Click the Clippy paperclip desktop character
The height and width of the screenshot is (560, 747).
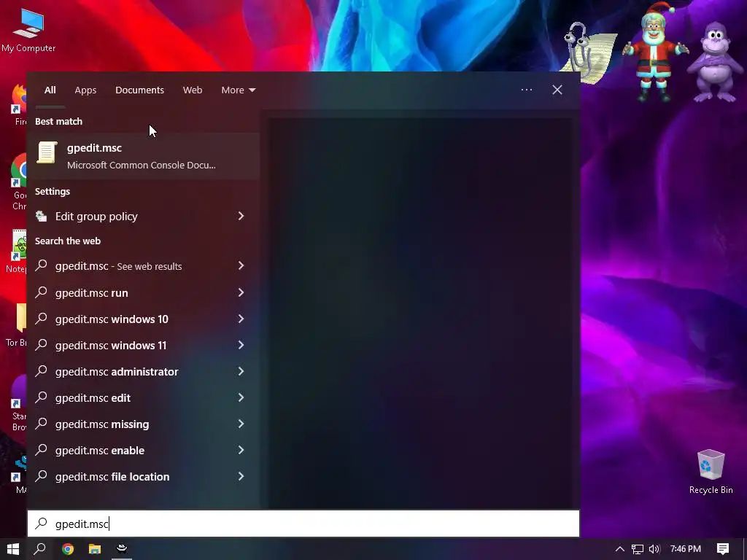(x=589, y=52)
